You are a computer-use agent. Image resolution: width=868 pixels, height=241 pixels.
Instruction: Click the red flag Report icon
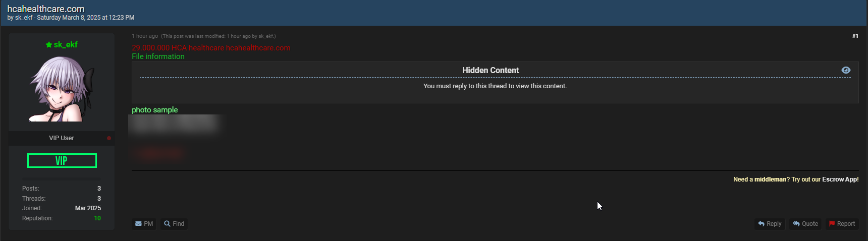832,224
